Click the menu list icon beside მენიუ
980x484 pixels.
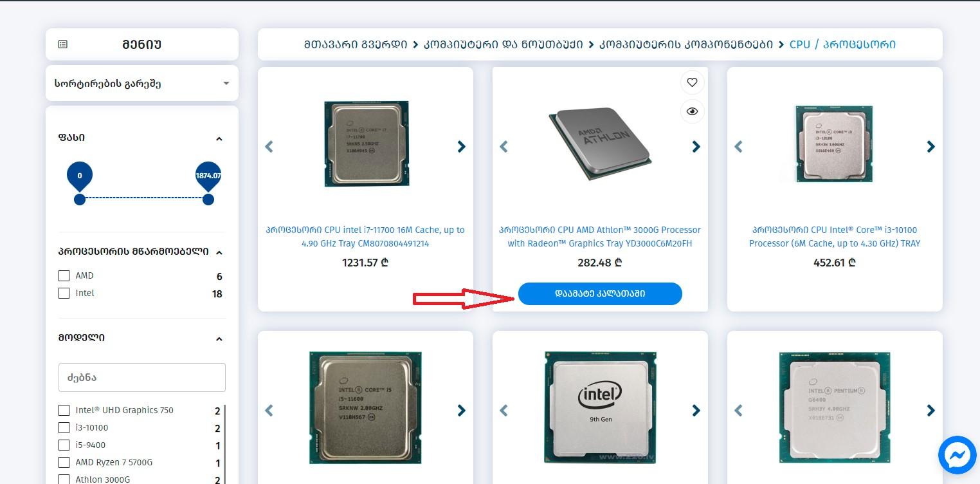62,44
